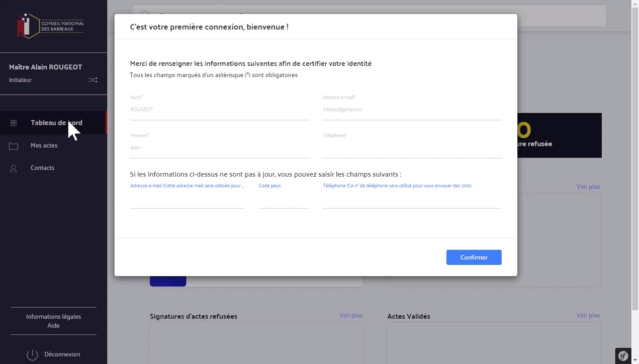This screenshot has height=364, width=639.
Task: Click the SMS Téléphone number input
Action: tap(411, 200)
